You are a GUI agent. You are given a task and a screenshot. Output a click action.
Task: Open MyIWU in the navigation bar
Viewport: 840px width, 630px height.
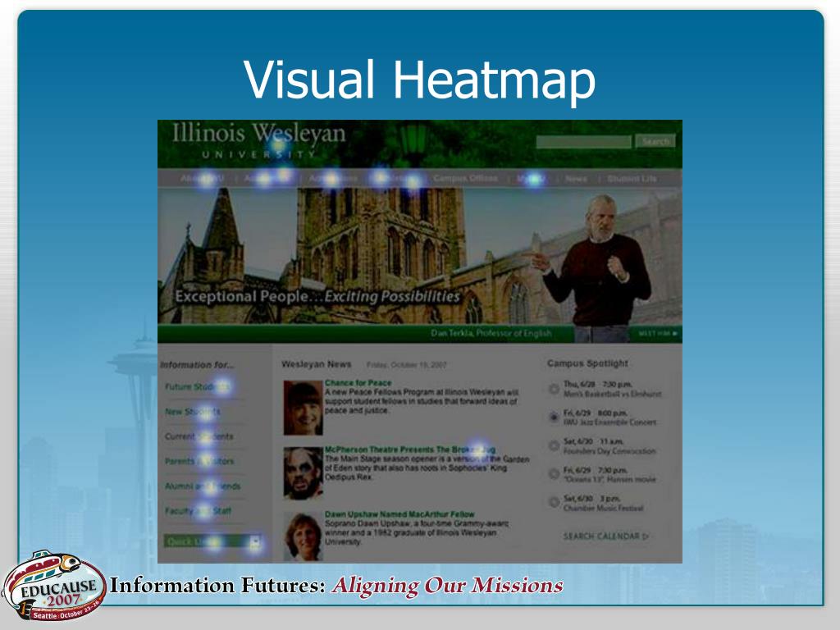531,178
